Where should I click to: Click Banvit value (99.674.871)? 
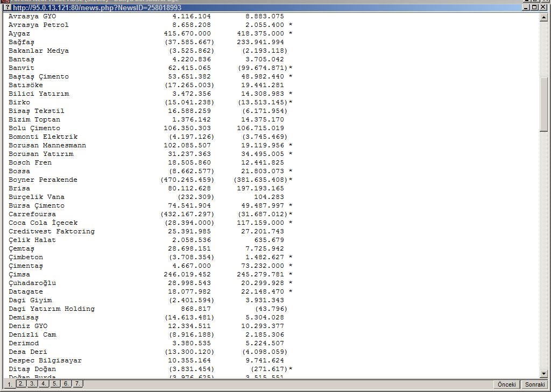(263, 68)
